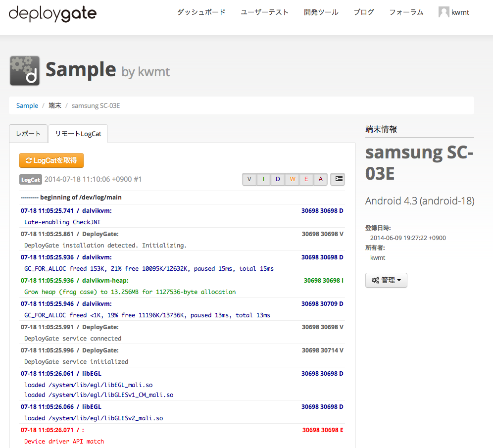Click PID text '30698 30698 E'
The height and width of the screenshot is (448, 493).
point(323,430)
